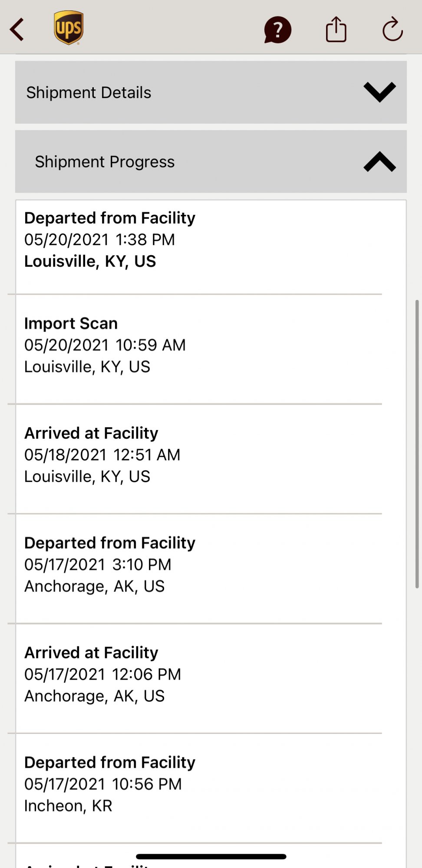Screen dimensions: 422x868
Task: Select Arrived at Facility Louisville entry
Action: coord(199,459)
